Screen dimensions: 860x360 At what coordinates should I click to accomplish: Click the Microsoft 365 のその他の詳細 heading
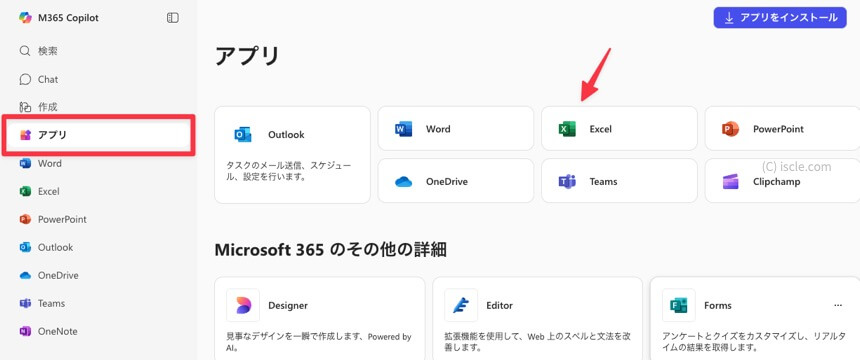tap(331, 250)
